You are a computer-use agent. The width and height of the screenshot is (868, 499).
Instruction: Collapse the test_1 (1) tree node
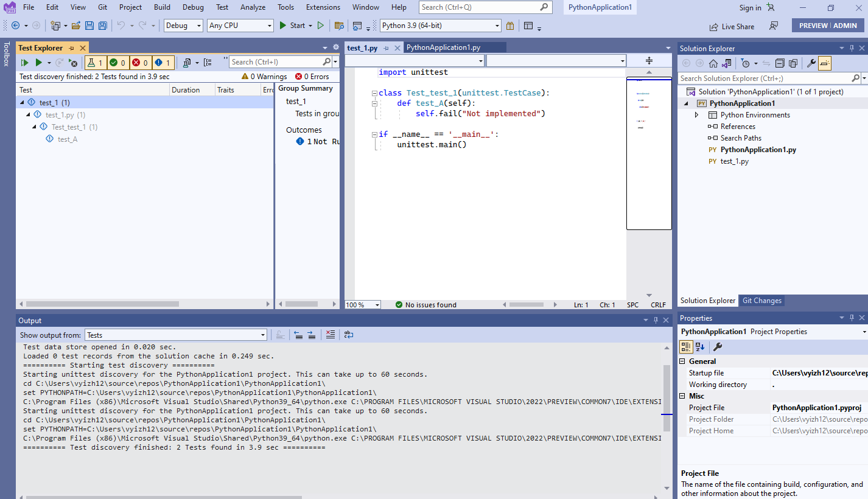22,103
